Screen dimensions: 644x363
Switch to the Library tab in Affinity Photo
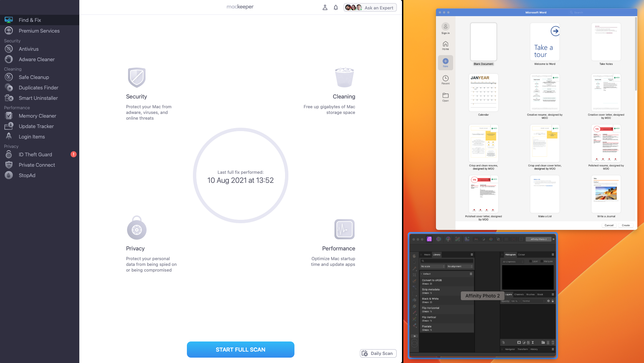point(437,254)
